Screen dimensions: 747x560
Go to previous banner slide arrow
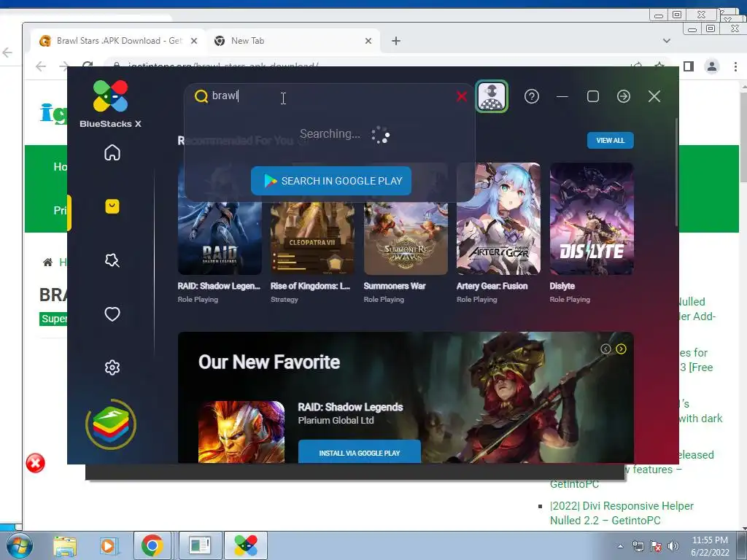605,349
